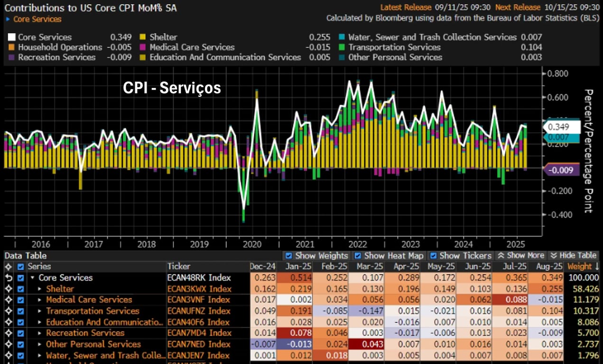Click the diamond icon on Medical Care Services row
603x364 pixels.
click(x=8, y=300)
